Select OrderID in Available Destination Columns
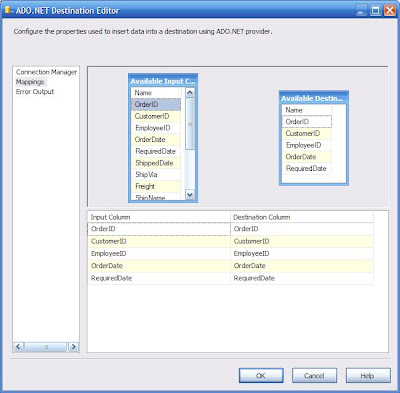The height and width of the screenshot is (393, 400). click(x=307, y=122)
